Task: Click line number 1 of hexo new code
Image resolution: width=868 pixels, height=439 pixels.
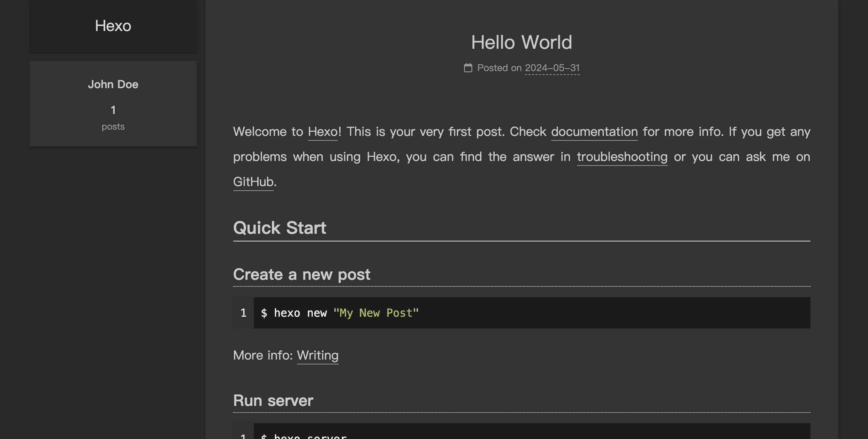Action: coord(243,313)
